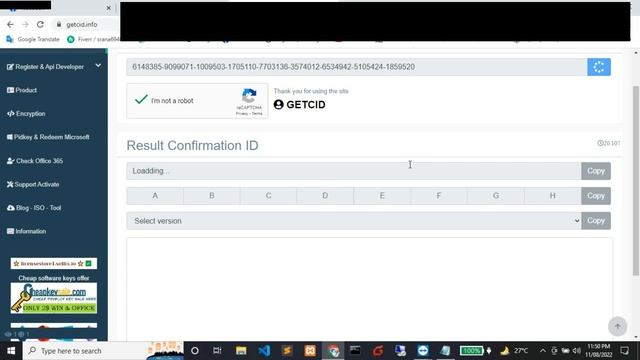This screenshot has height=360, width=640.
Task: Copy the Confirmation ID result
Action: click(596, 171)
